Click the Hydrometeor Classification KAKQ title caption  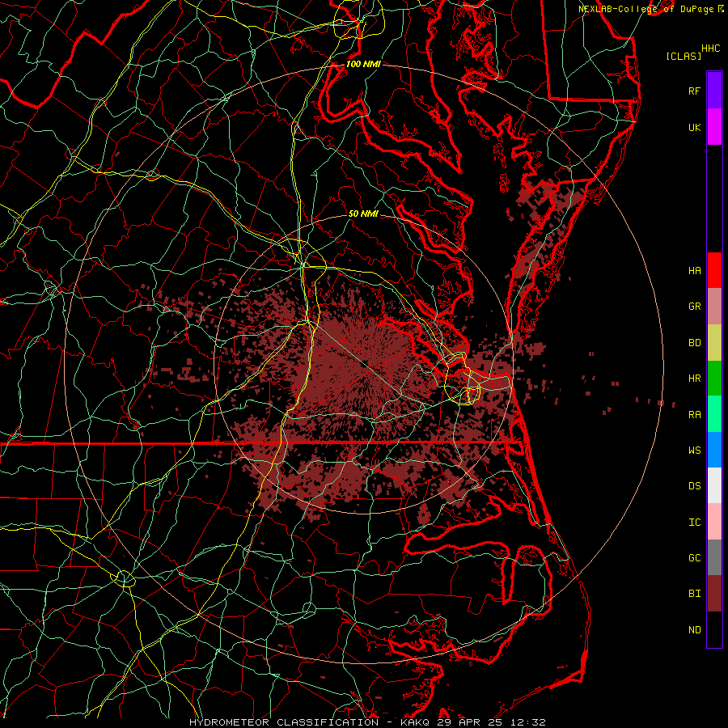coord(367,722)
